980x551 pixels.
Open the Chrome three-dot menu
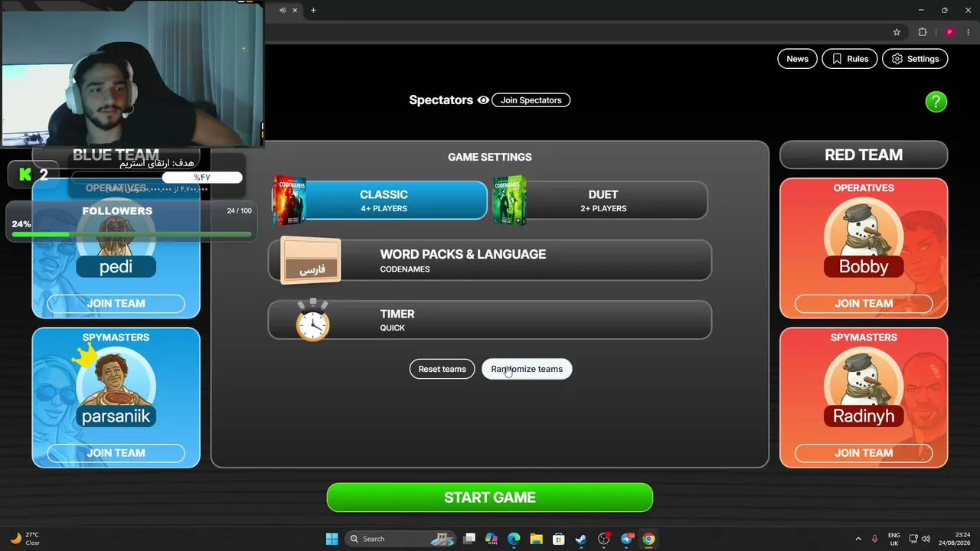(x=968, y=32)
